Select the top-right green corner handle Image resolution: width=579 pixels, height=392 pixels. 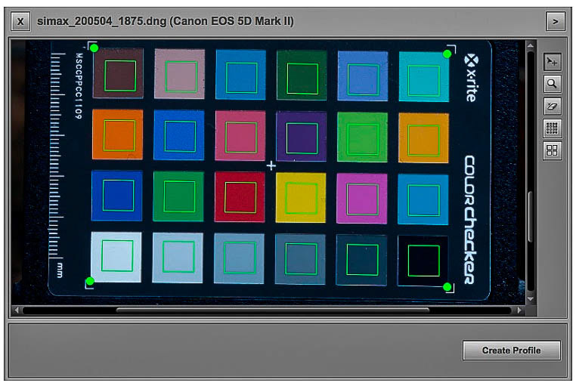tap(447, 54)
